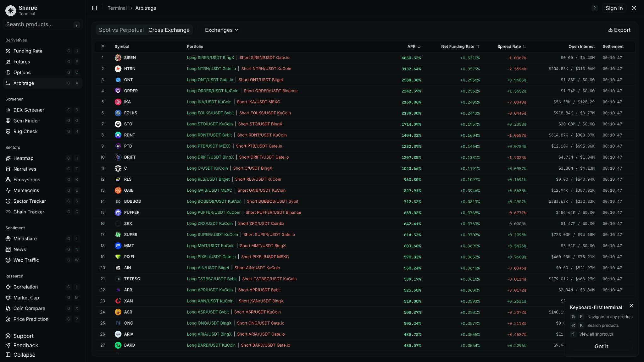This screenshot has width=644, height=362.
Task: Open the Exchanges dropdown
Action: coord(221,30)
